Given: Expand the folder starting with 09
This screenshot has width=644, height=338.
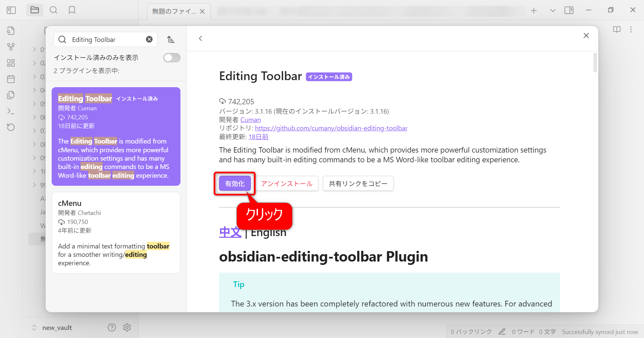Looking at the screenshot, I should point(34,158).
